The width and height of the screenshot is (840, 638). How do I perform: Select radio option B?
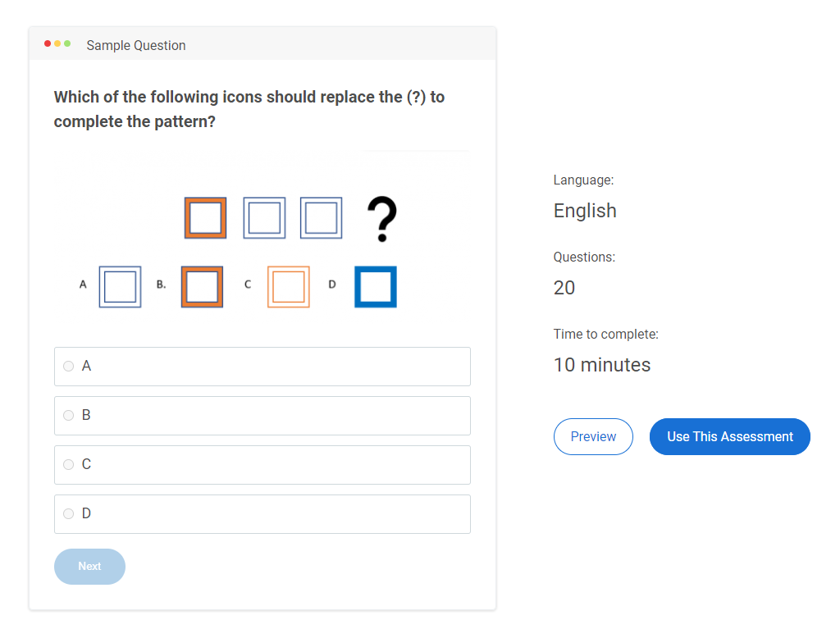pos(69,416)
